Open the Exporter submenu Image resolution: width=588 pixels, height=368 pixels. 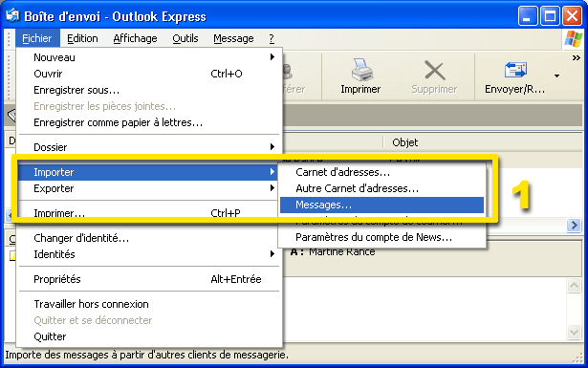point(149,188)
